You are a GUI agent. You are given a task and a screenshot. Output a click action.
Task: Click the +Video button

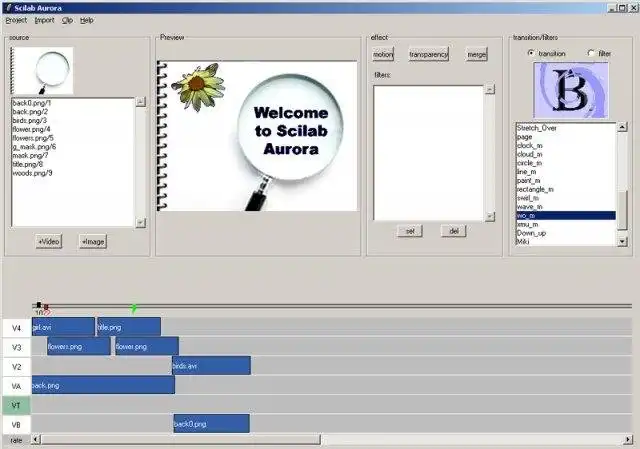click(49, 242)
